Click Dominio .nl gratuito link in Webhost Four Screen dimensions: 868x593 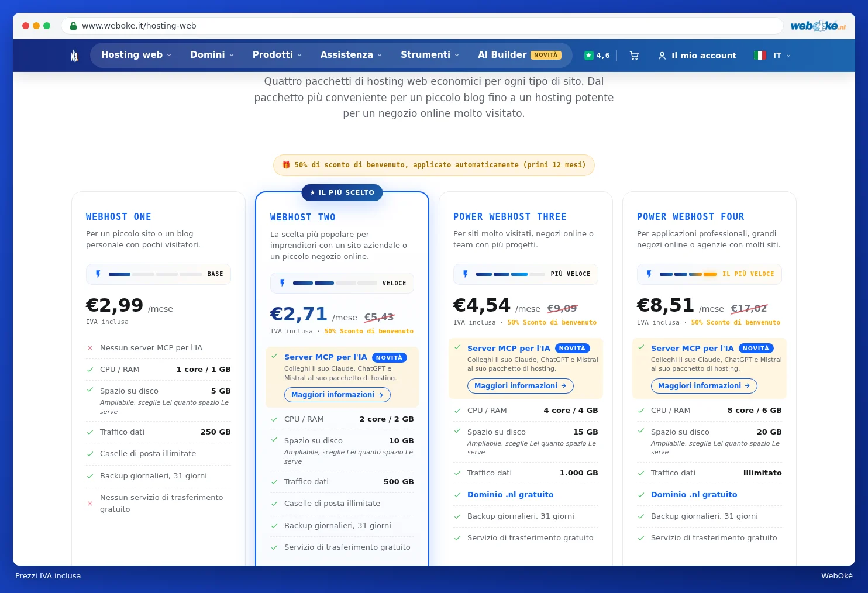point(694,495)
